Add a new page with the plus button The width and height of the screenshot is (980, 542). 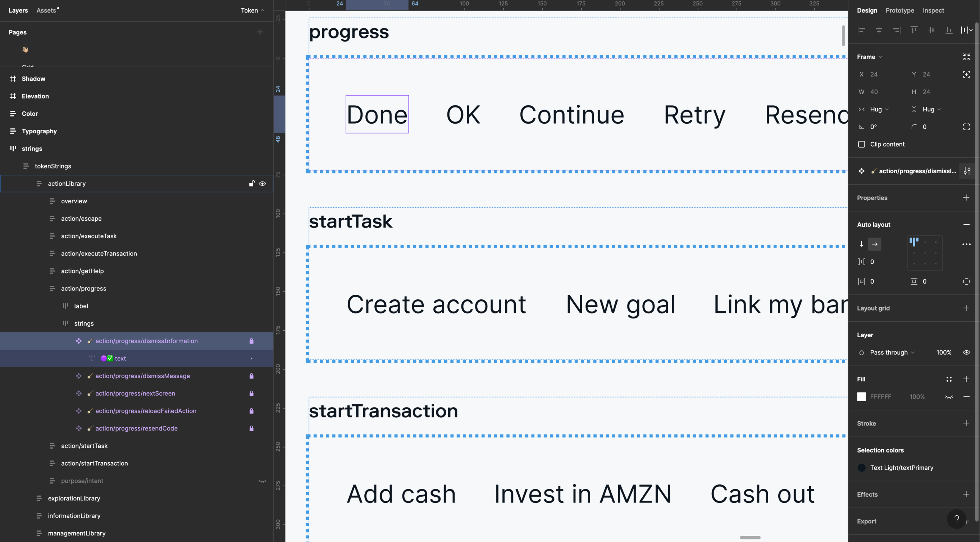point(260,32)
